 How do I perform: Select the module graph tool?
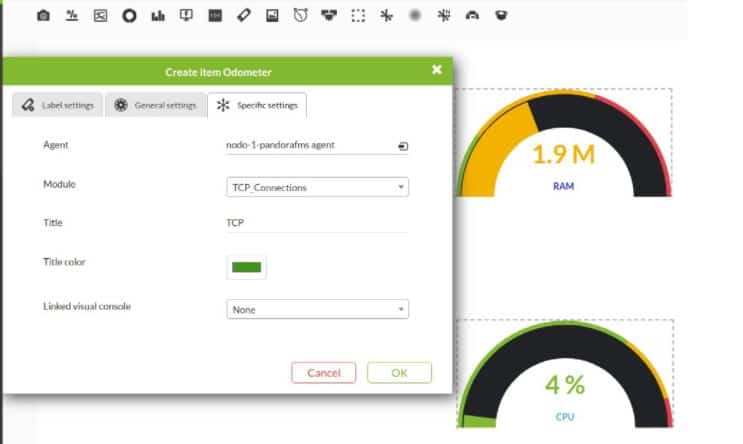(100, 16)
